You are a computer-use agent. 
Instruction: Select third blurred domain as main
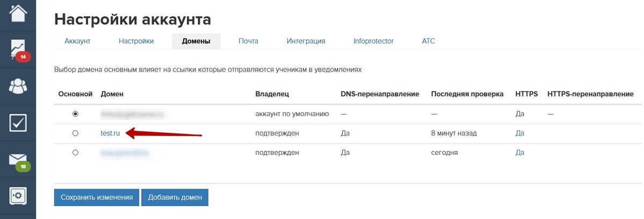tap(75, 153)
